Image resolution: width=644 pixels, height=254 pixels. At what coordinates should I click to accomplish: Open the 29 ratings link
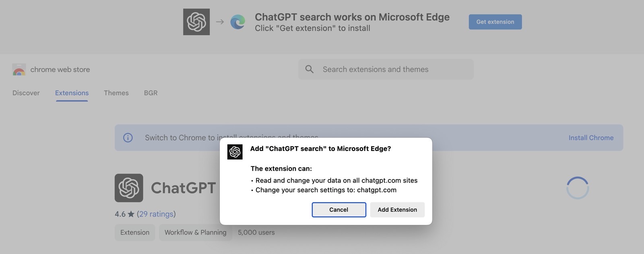156,214
